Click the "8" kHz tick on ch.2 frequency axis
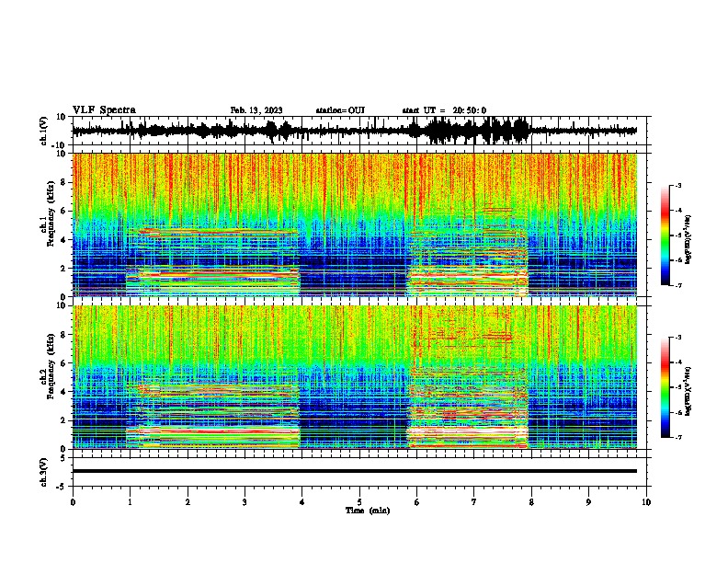 (64, 335)
